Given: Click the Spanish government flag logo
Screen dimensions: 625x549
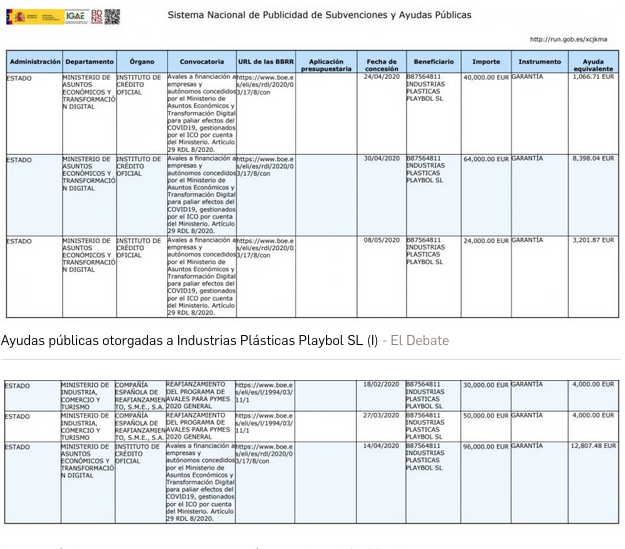Looking at the screenshot, I should (35, 16).
